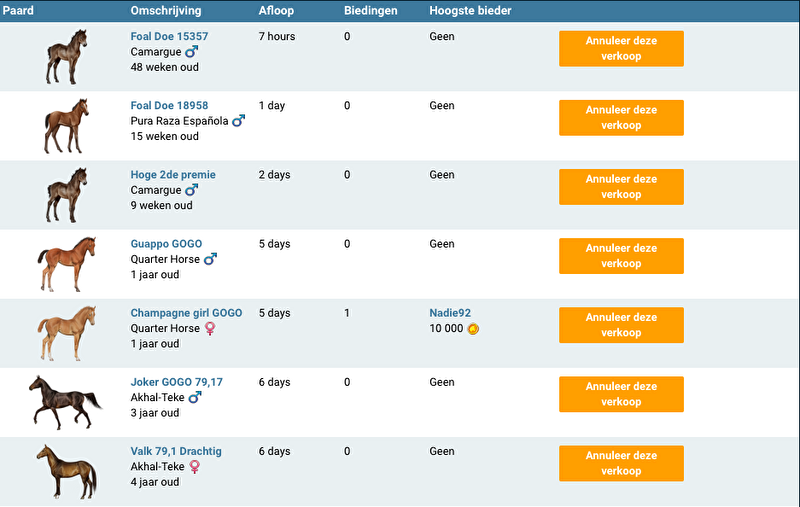The height and width of the screenshot is (507, 800).
Task: Open Hoge 2de premie horse link
Action: (x=173, y=175)
